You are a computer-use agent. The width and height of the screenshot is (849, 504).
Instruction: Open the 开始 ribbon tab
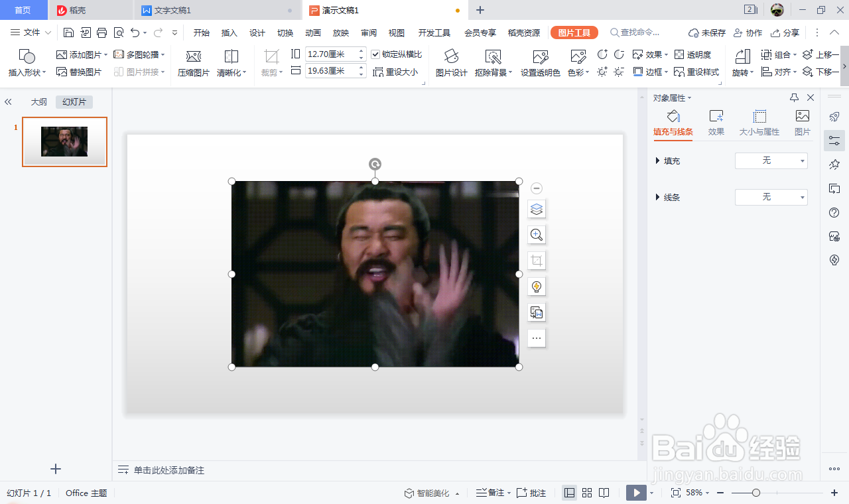[202, 32]
